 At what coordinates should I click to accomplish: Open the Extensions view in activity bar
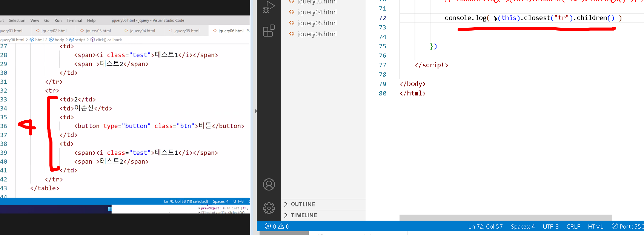(x=269, y=31)
